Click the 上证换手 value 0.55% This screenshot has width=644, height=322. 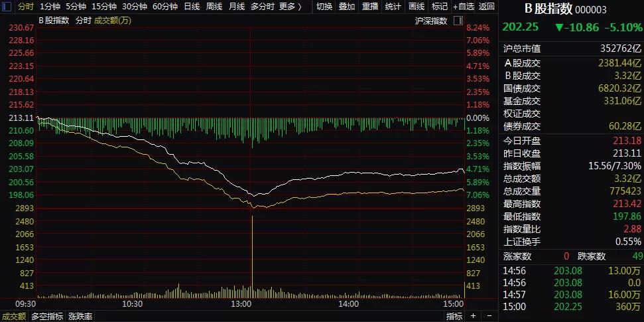tap(628, 242)
